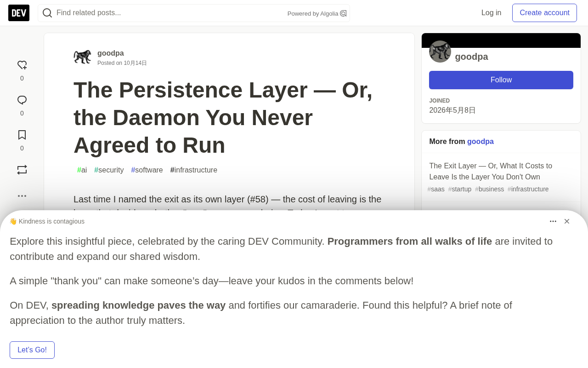This screenshot has width=588, height=368.
Task: Open the #infrastructure tag under the title
Action: [194, 170]
